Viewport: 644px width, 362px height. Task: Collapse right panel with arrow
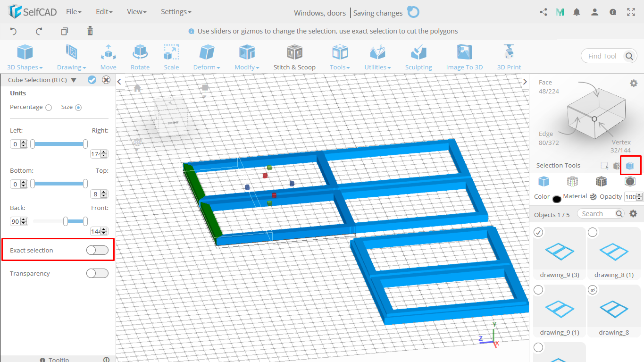tap(525, 82)
